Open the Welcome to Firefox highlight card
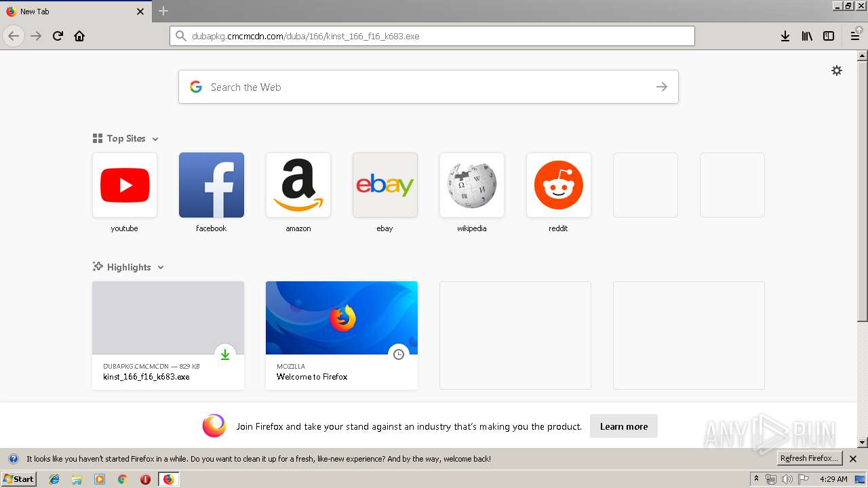 (342, 335)
